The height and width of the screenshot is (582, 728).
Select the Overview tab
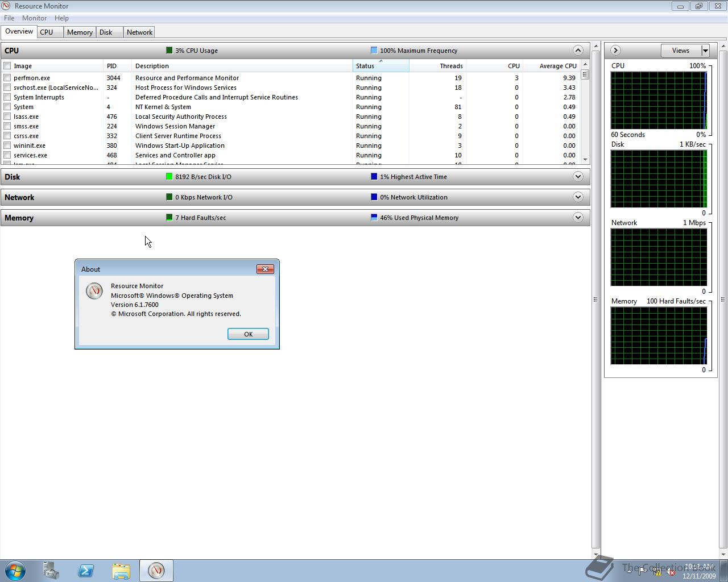[19, 31]
